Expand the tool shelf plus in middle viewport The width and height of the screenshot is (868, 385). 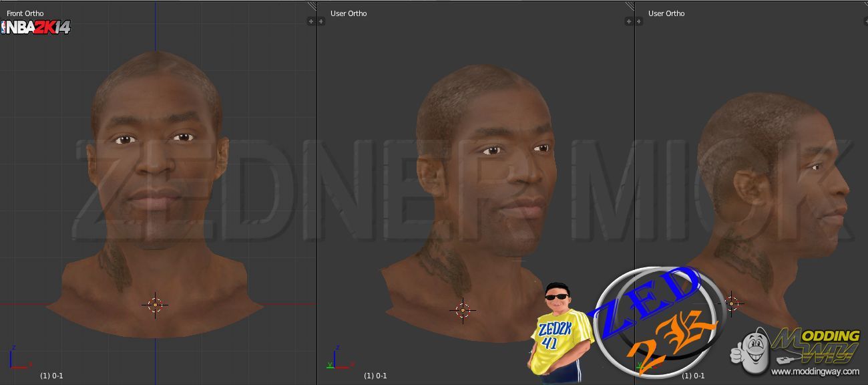[322, 21]
